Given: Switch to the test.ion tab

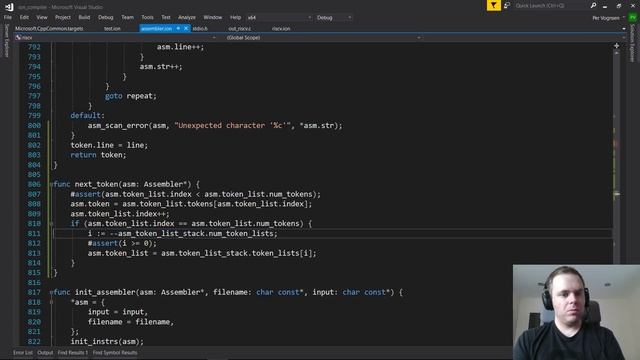Looking at the screenshot, I should coord(112,29).
